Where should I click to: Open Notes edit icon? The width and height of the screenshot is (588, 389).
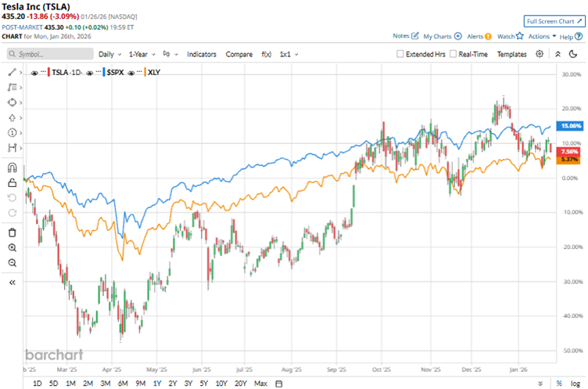414,36
